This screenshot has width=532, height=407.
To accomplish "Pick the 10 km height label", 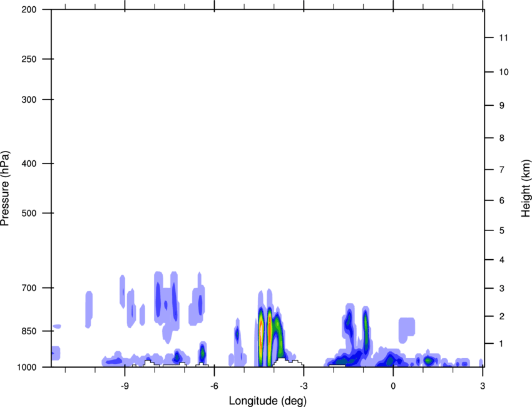I will pos(503,72).
